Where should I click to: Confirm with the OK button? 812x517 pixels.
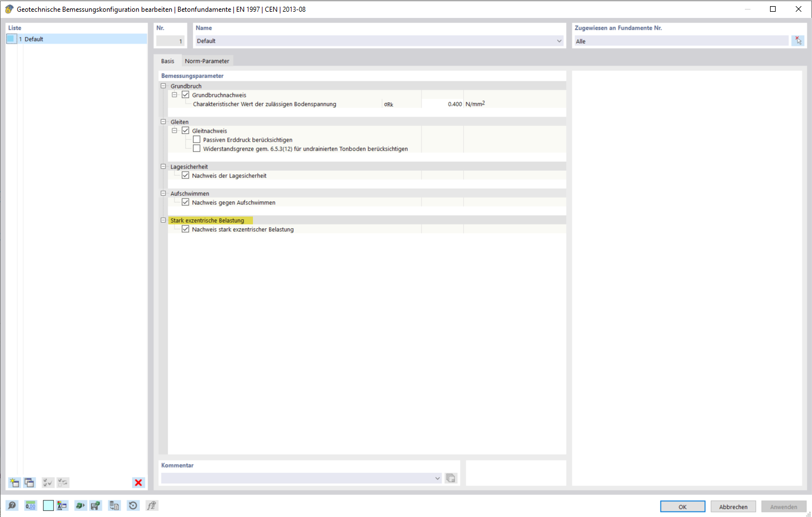click(683, 506)
